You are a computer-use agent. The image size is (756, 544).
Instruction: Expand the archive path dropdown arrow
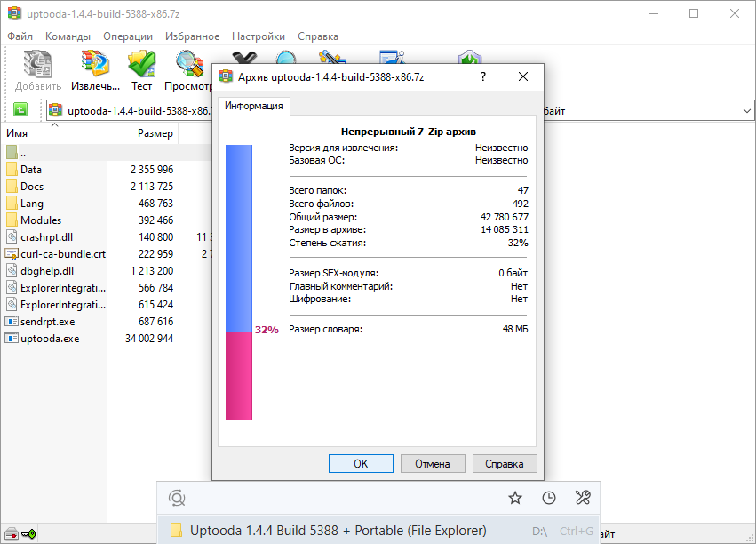coord(747,111)
